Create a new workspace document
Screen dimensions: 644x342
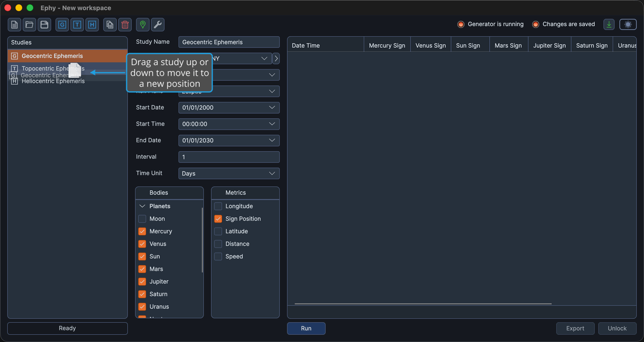tap(14, 25)
